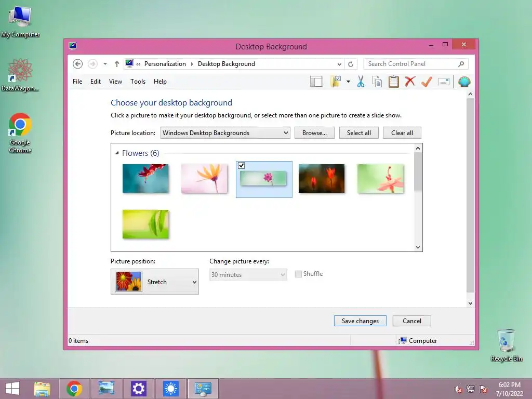Open the Help menu

pos(160,82)
